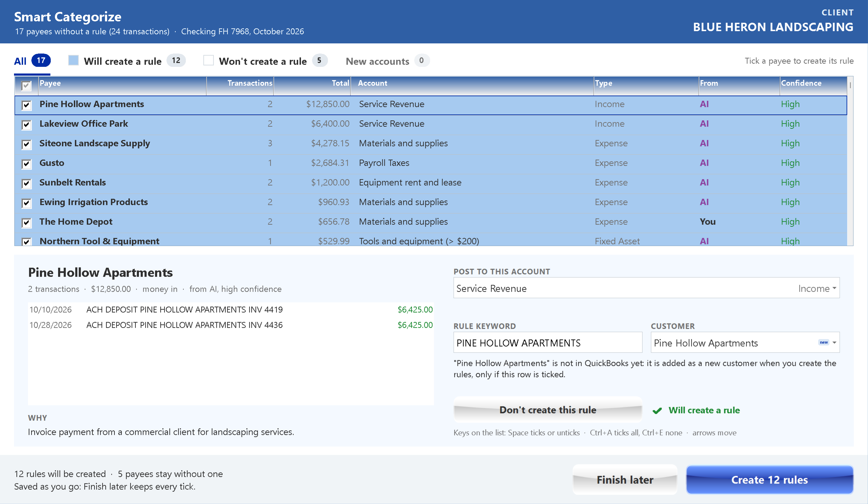Untick the Pine Hollow Apartments row checkbox

click(x=27, y=105)
